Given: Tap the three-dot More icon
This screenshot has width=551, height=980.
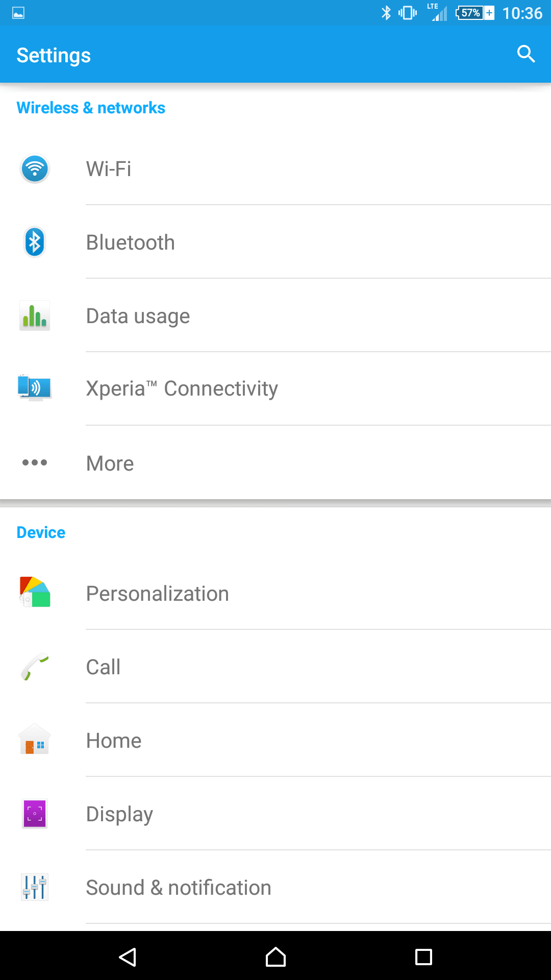Looking at the screenshot, I should tap(35, 462).
